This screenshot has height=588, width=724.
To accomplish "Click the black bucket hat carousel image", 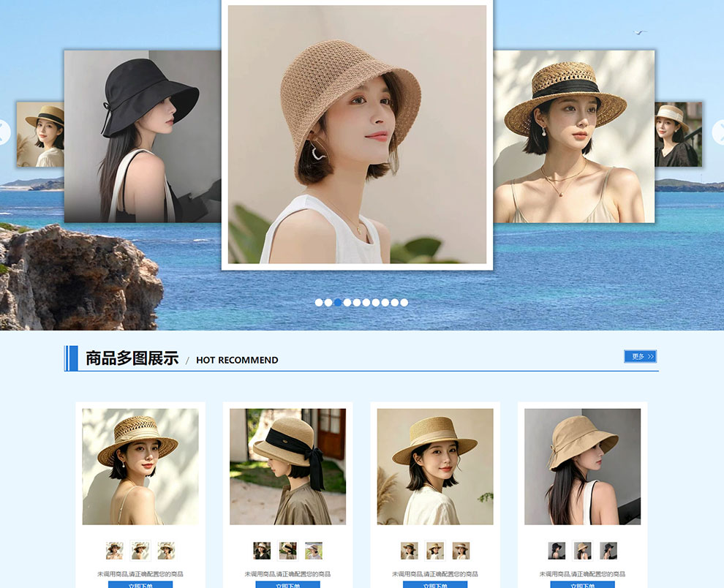I will (x=142, y=136).
